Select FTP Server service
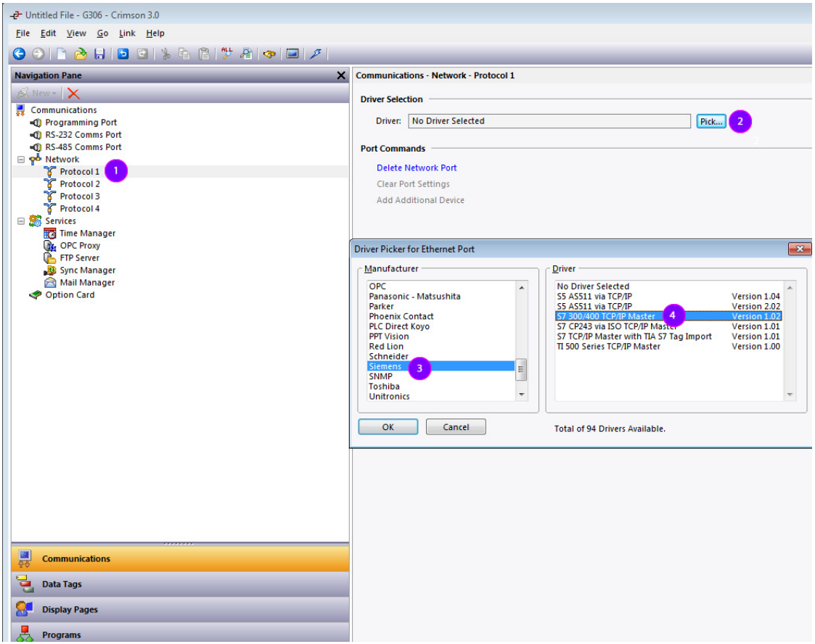This screenshot has width=815, height=644. click(79, 258)
